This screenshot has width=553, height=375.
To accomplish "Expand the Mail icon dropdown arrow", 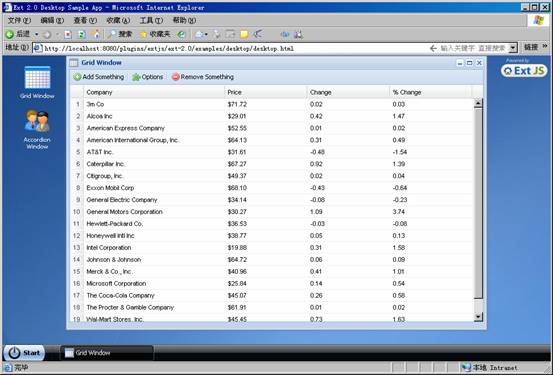I will (206, 34).
